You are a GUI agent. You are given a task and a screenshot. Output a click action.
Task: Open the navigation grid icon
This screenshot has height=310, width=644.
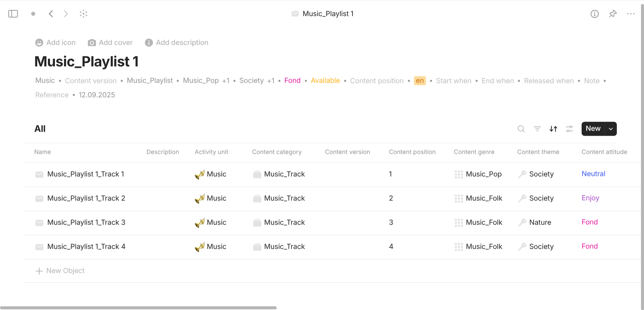tap(84, 13)
